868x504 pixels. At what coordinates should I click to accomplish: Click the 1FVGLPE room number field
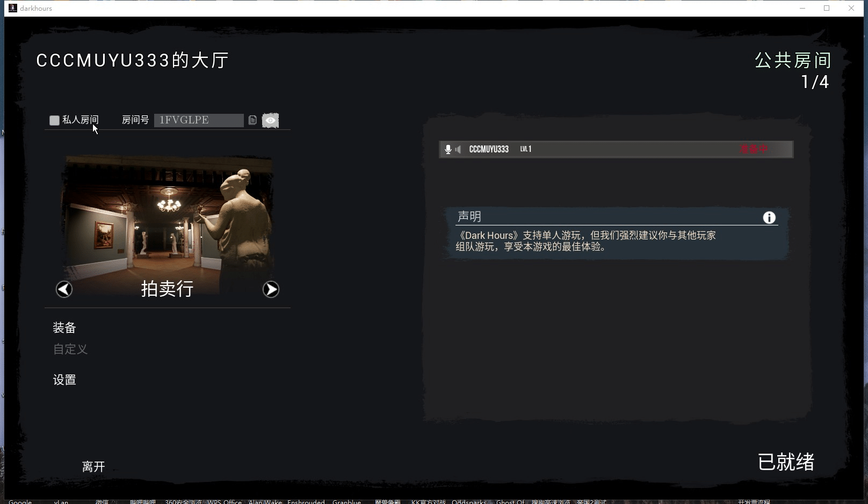click(x=199, y=120)
